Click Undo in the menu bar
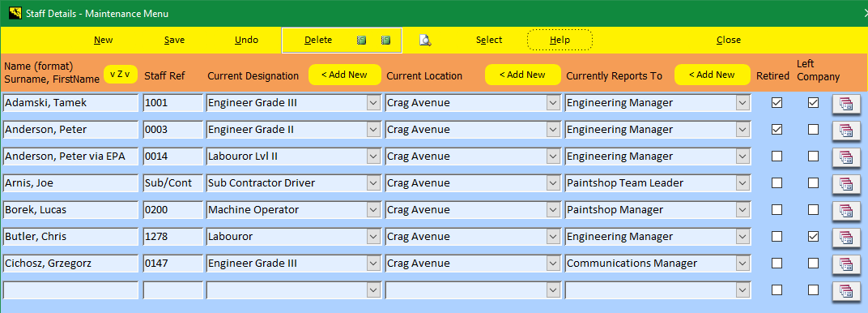Viewport: 868px width, 313px height. tap(246, 40)
